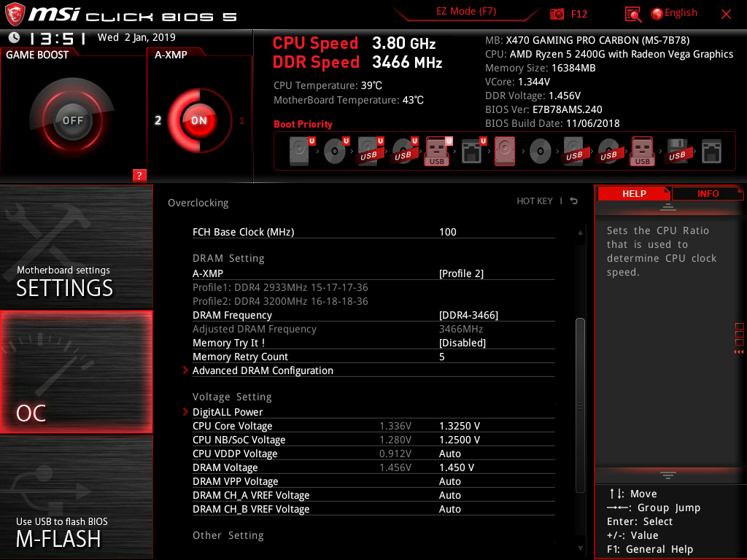Click the HOT KEY button
This screenshot has width=747, height=560.
[535, 201]
